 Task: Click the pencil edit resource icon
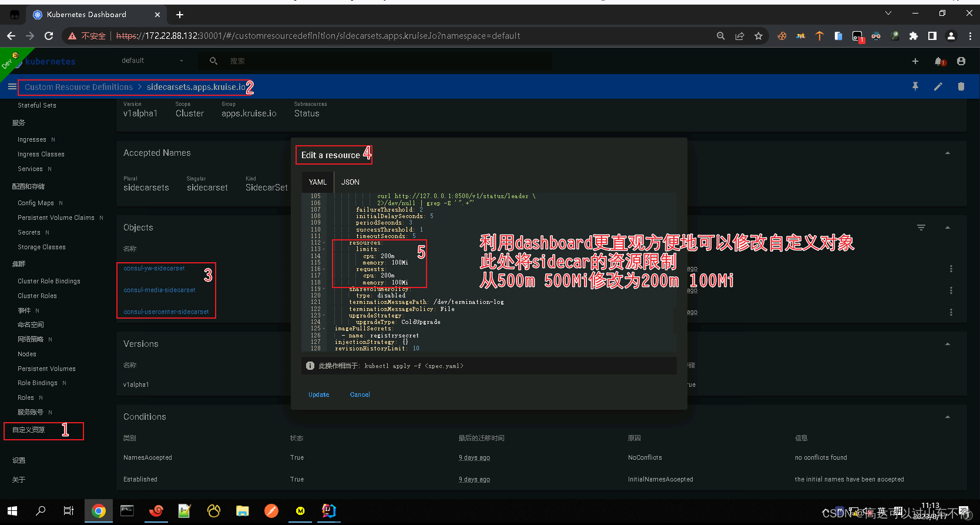point(938,86)
